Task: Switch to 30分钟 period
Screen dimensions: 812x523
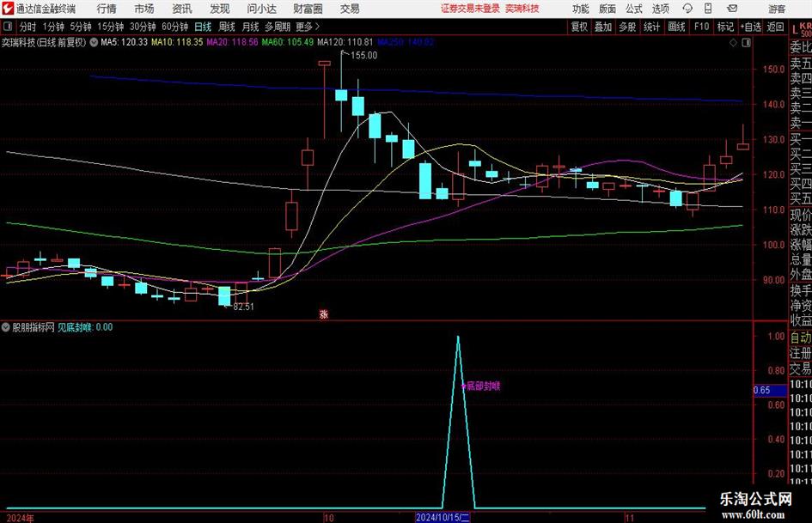Action: pyautogui.click(x=143, y=27)
